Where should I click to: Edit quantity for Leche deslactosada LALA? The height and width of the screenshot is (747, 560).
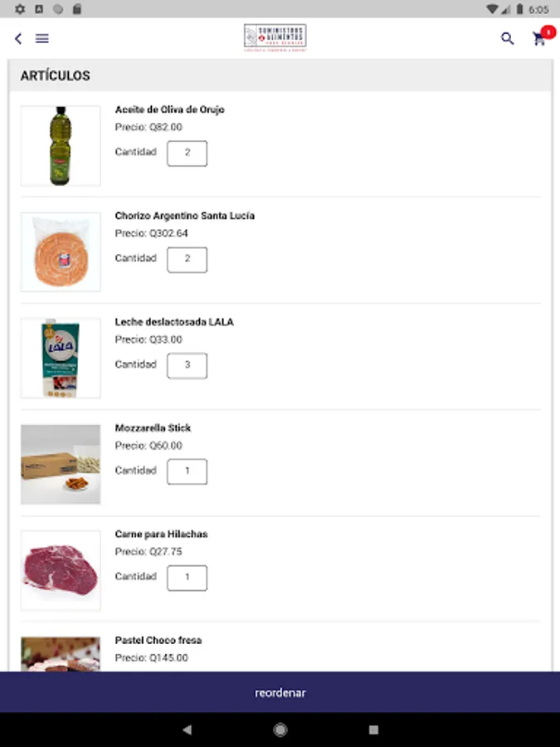(187, 366)
